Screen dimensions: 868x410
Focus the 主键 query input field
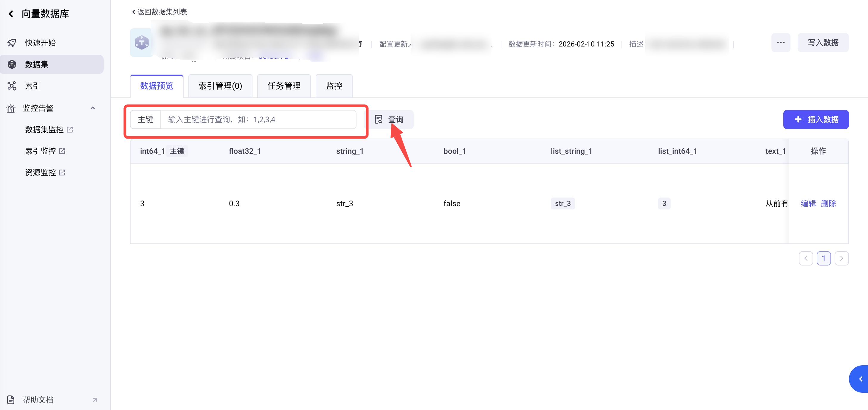point(258,119)
